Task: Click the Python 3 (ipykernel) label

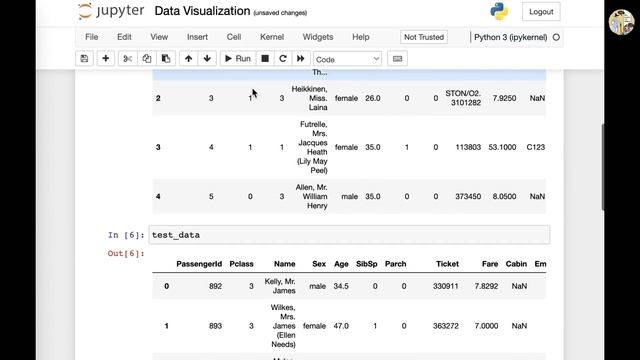Action: [x=510, y=37]
